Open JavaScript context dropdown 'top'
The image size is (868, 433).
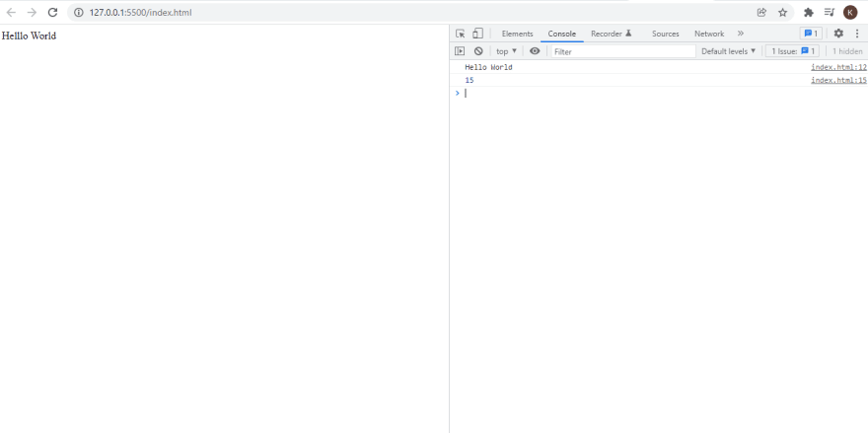(506, 51)
